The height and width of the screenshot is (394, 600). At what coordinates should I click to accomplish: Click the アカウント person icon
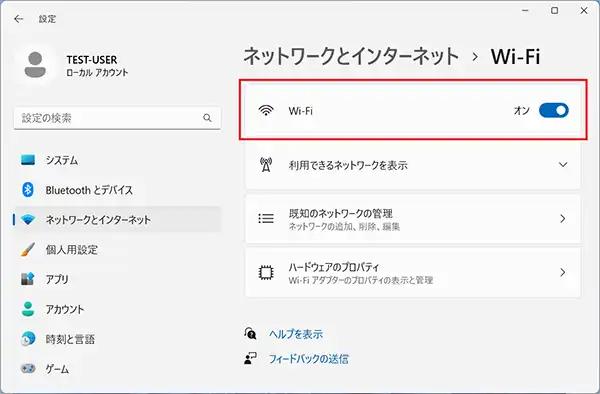tap(28, 309)
